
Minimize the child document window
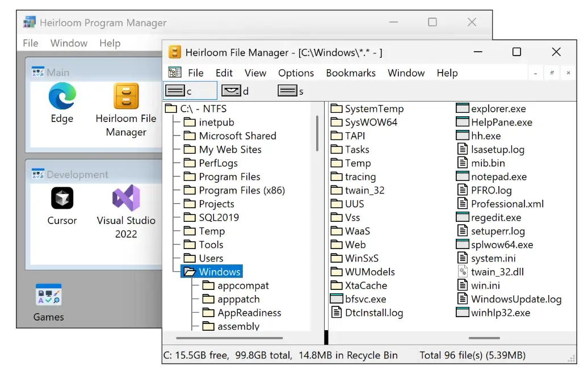[x=536, y=73]
